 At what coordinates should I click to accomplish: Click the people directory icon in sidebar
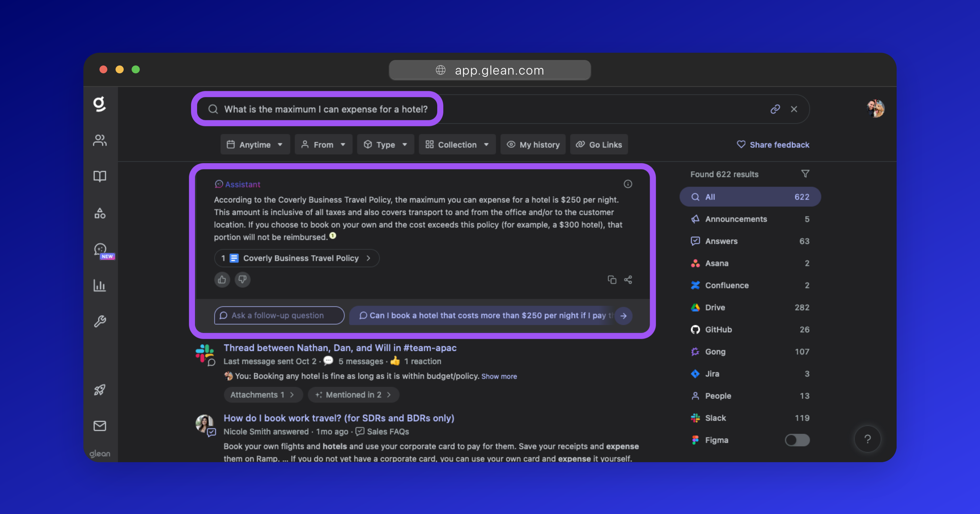click(100, 140)
